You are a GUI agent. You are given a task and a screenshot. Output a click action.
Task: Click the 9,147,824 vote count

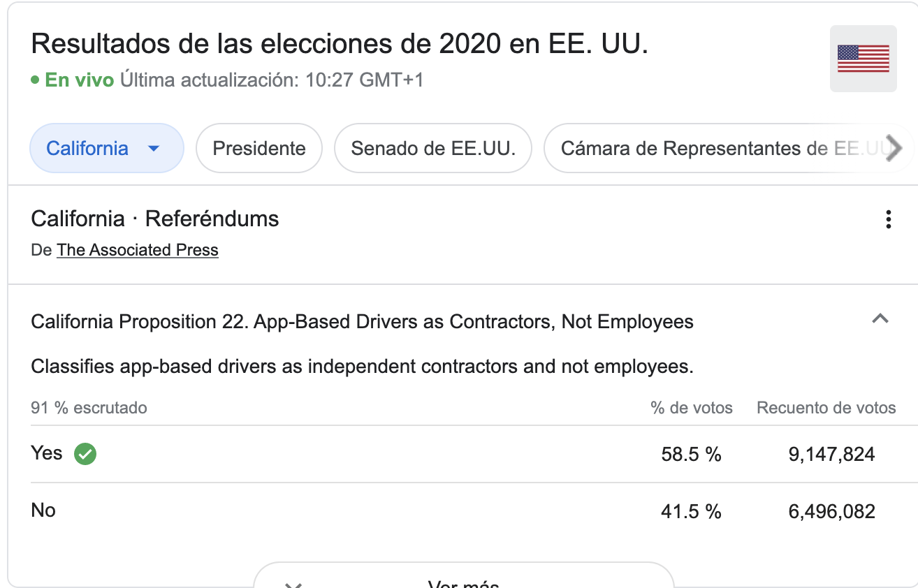coord(831,455)
